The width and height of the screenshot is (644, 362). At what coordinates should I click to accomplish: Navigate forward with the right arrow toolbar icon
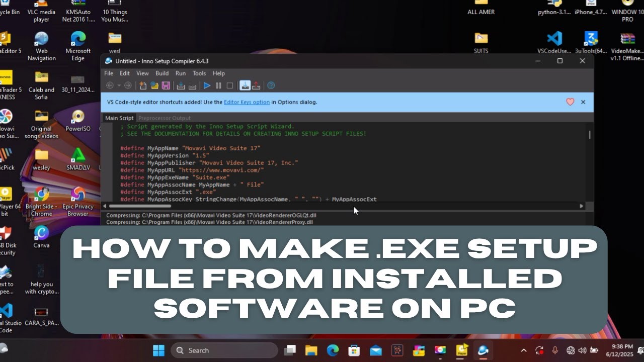click(x=128, y=85)
